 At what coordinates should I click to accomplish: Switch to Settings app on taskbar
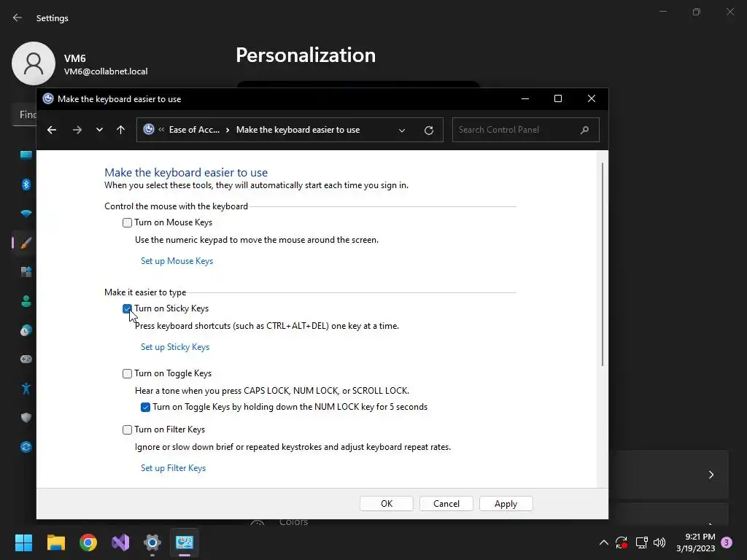152,542
